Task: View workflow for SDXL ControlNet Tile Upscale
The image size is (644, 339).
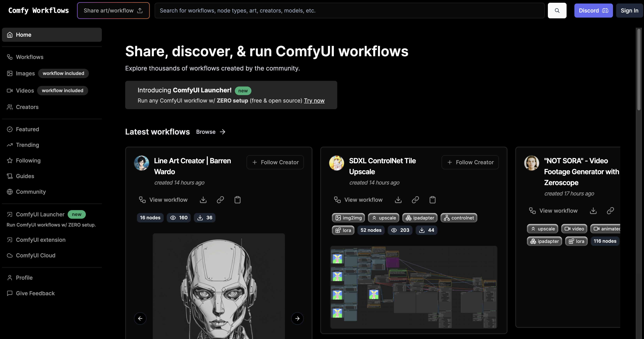Action: (x=358, y=200)
